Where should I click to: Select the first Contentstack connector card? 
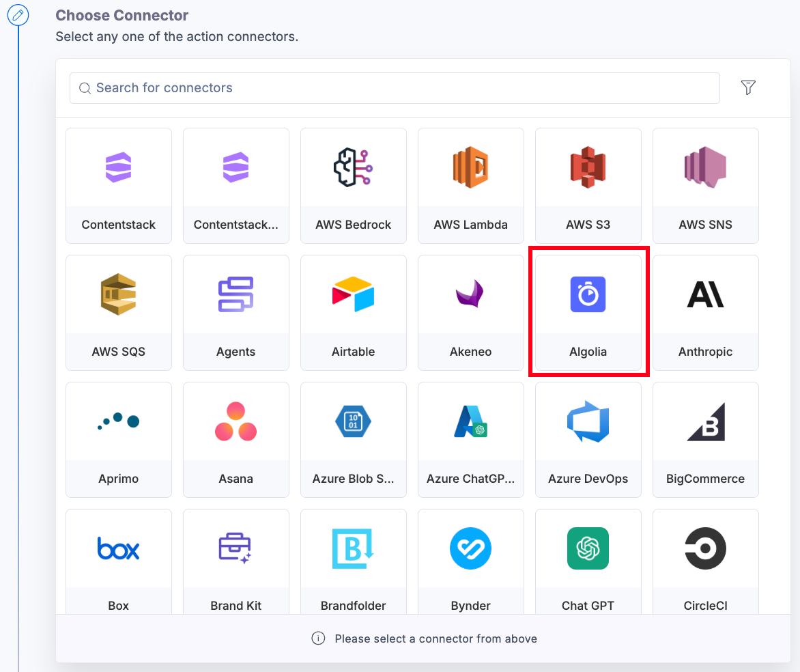click(x=118, y=185)
